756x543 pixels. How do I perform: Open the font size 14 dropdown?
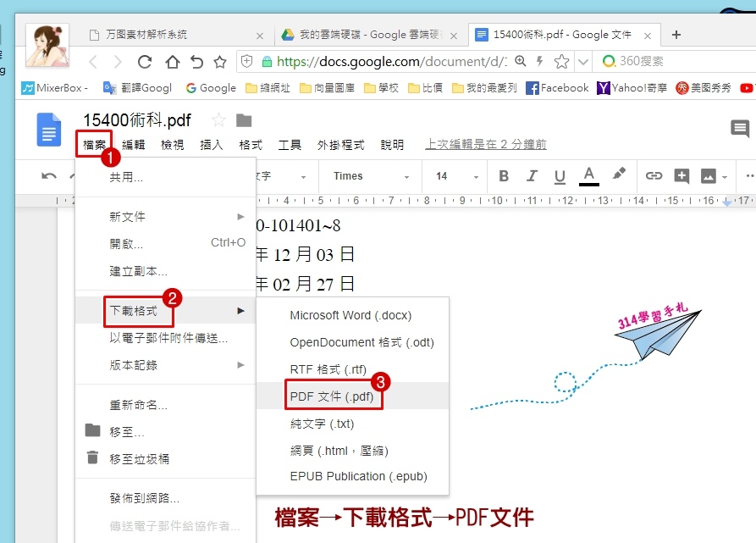(457, 176)
